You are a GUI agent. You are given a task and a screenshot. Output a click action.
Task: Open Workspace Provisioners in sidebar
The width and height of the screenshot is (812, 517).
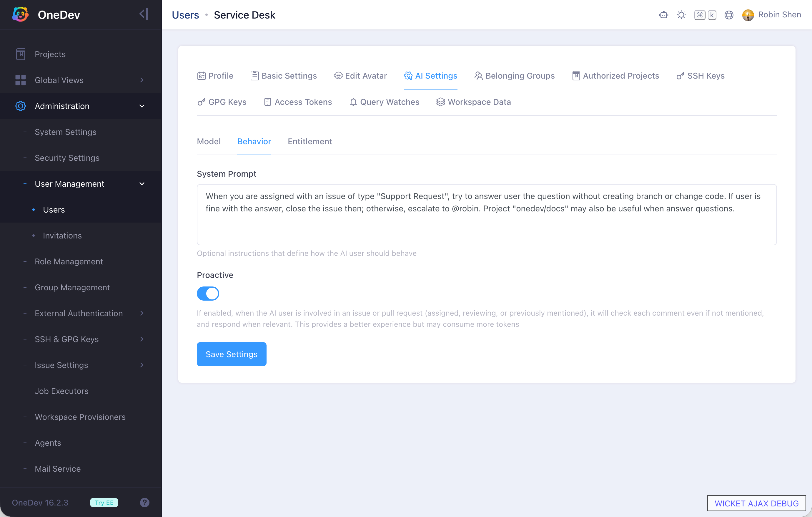[80, 417]
